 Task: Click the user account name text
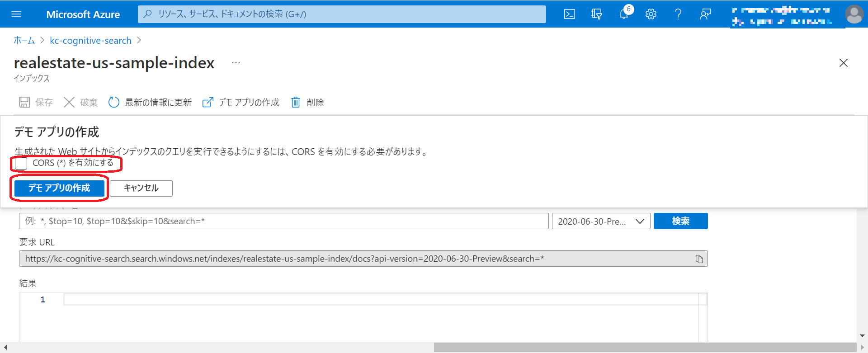782,15
